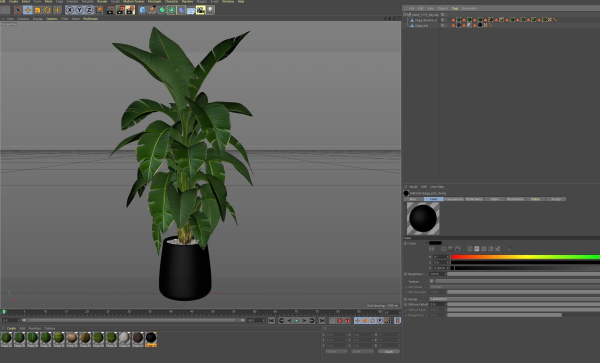Go to start of timeline
The height and width of the screenshot is (363, 600).
[271, 321]
